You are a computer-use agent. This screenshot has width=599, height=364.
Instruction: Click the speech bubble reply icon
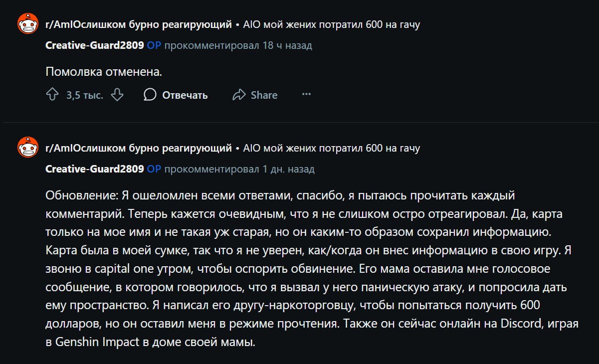pyautogui.click(x=150, y=95)
